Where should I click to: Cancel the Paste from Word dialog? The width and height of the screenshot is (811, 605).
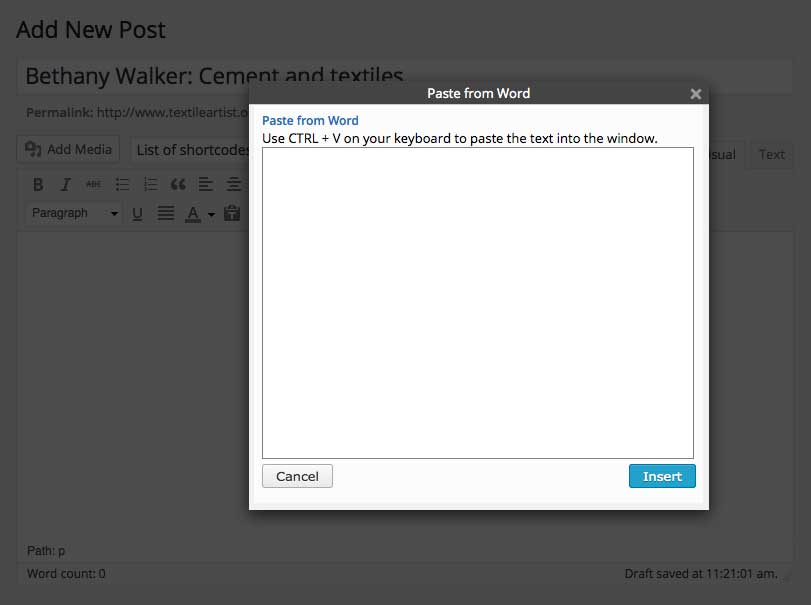point(297,476)
